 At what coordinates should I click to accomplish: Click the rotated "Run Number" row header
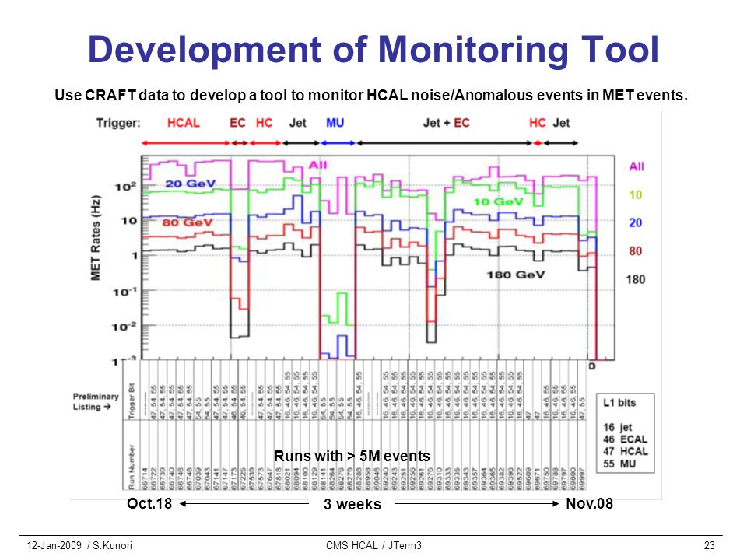(132, 467)
